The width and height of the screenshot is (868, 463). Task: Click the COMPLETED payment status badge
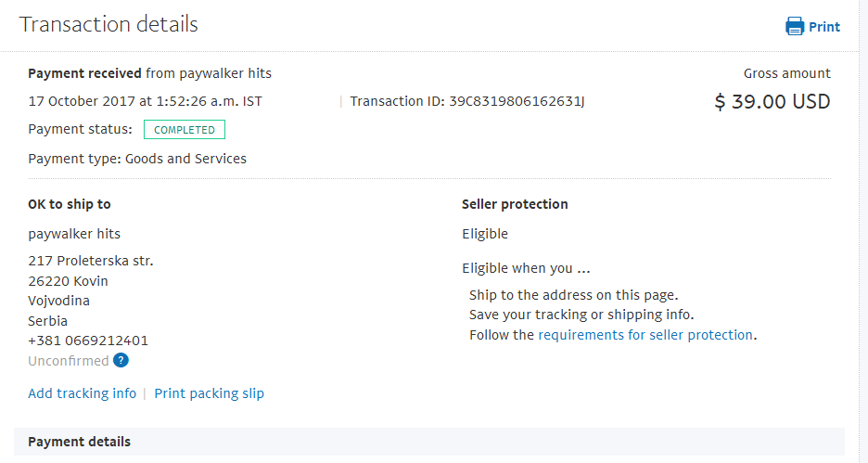(185, 130)
